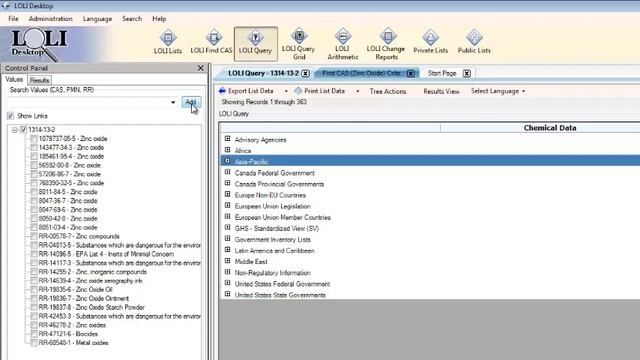Open Private Lists
Screen dimensions: 640x360
(431, 42)
